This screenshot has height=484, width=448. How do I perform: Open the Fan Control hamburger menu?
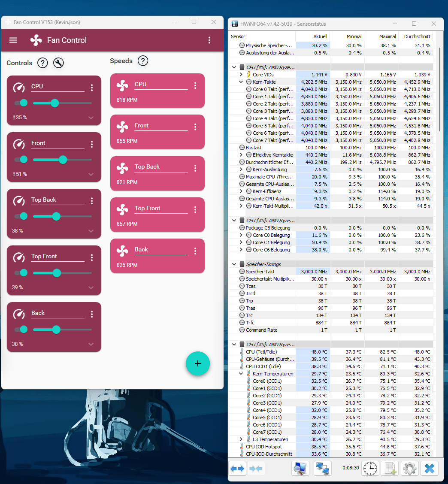[13, 40]
